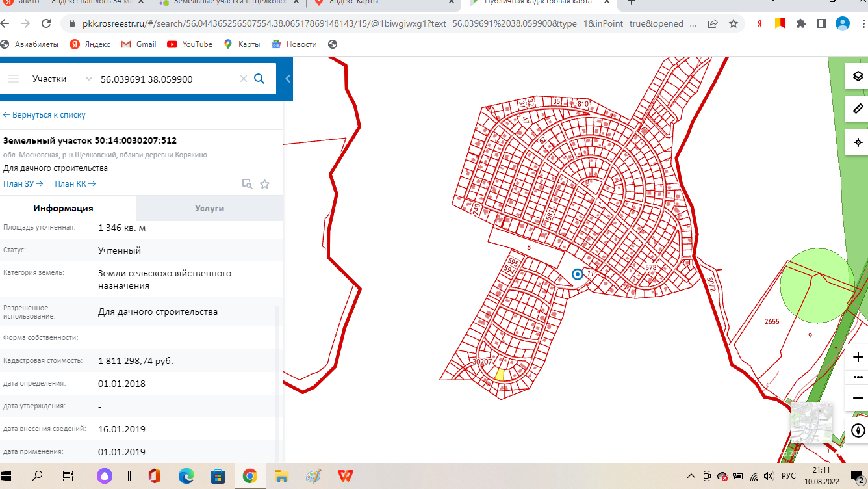Activate the geolocation crosshair tool

tap(858, 142)
